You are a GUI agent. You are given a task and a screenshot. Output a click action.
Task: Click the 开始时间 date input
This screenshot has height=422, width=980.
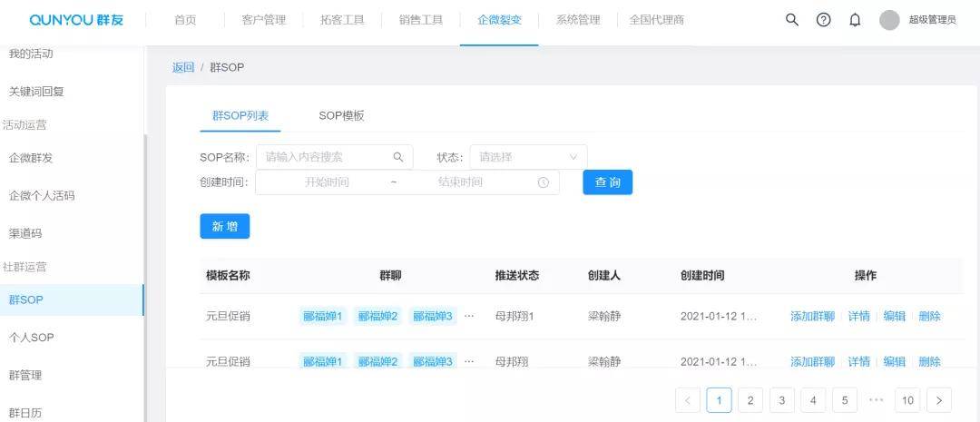tap(327, 182)
